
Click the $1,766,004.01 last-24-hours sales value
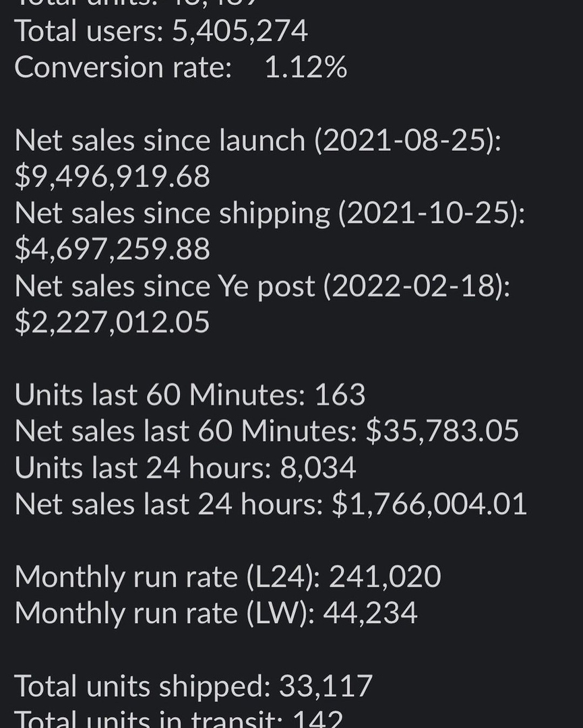pos(429,504)
